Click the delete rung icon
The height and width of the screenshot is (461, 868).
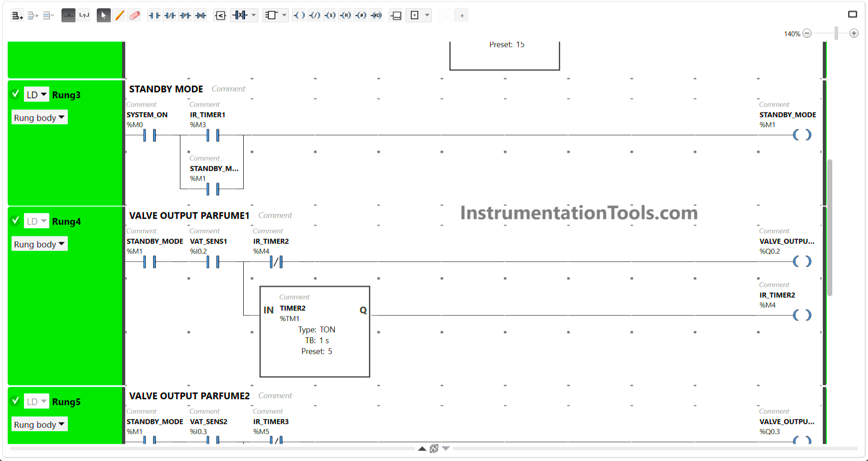click(48, 16)
